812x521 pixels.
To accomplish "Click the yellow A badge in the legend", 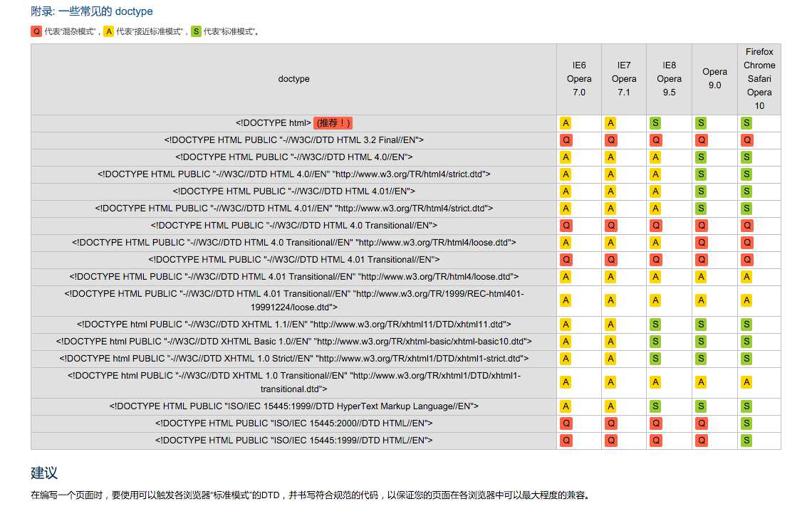I will (109, 31).
